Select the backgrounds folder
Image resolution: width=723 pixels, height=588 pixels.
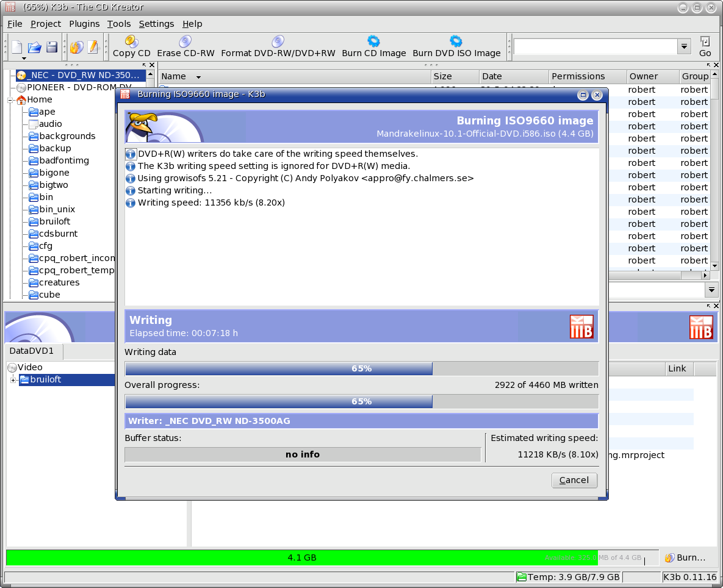click(62, 136)
